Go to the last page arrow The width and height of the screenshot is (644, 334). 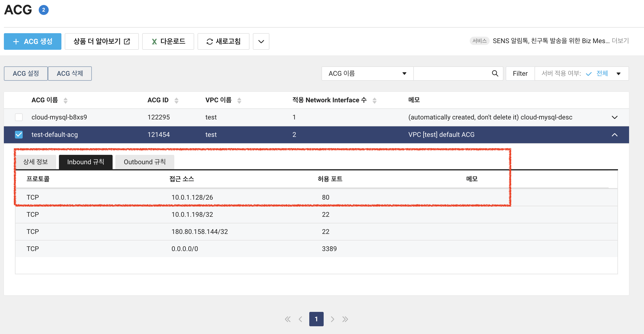pos(345,319)
